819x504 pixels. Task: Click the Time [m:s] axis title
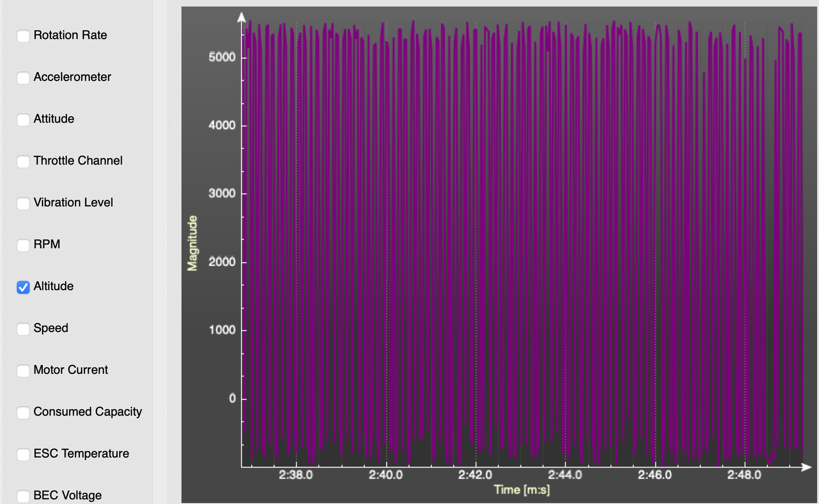522,490
